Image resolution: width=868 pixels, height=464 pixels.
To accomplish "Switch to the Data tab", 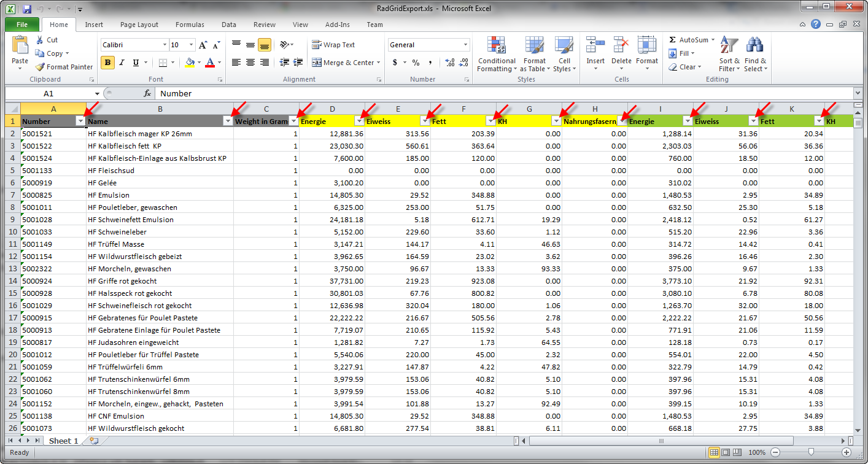I will coord(229,25).
